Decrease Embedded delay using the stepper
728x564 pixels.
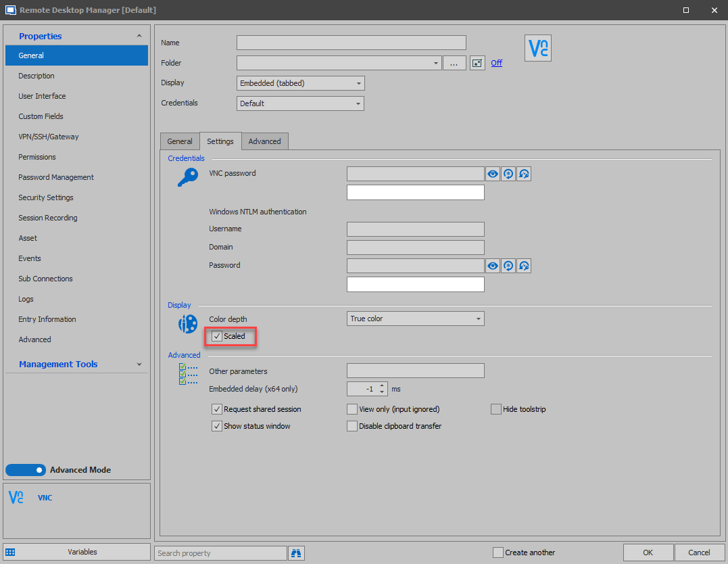[x=383, y=392]
